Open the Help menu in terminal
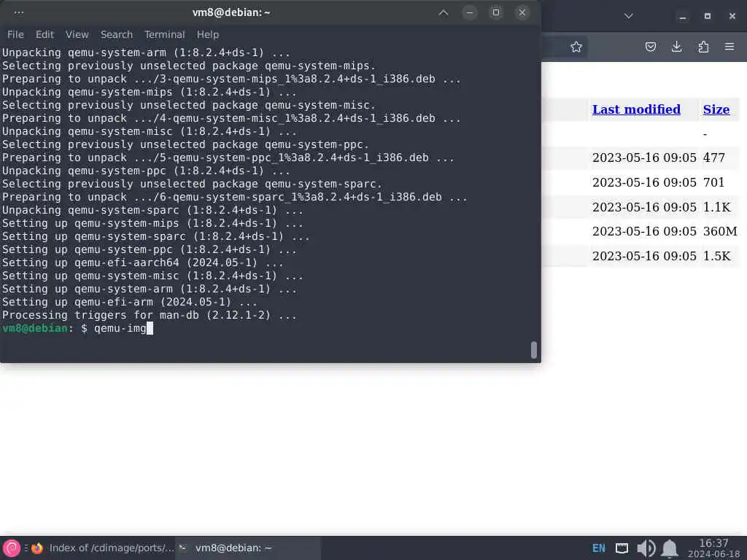Viewport: 747px width, 560px height. (x=208, y=34)
